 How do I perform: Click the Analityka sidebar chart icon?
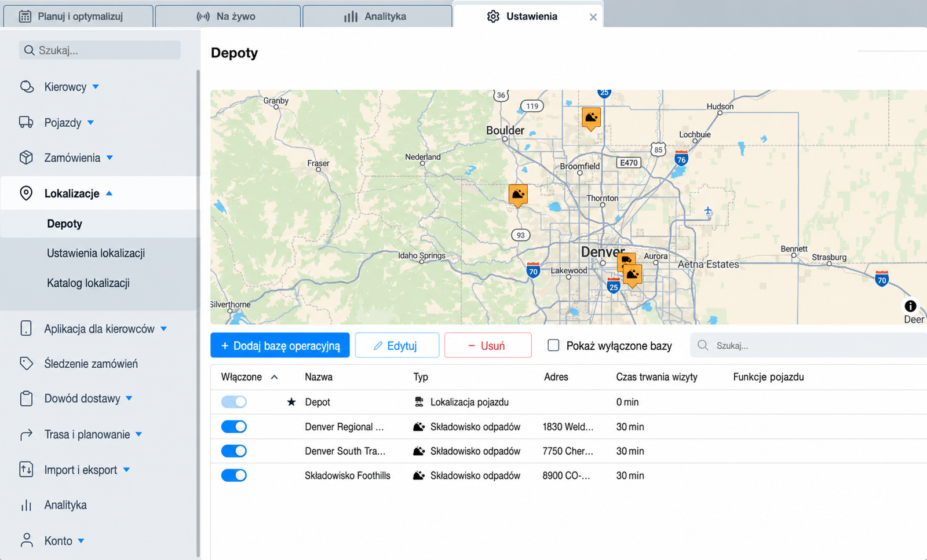[x=27, y=505]
